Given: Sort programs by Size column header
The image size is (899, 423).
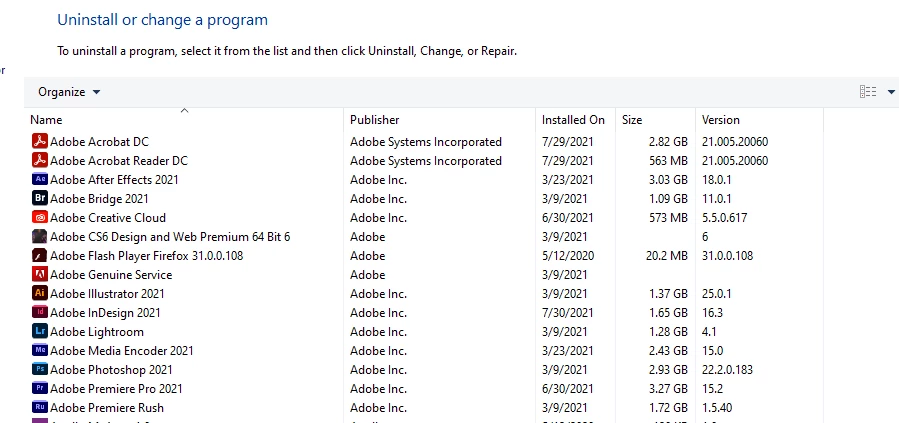Looking at the screenshot, I should pyautogui.click(x=632, y=120).
